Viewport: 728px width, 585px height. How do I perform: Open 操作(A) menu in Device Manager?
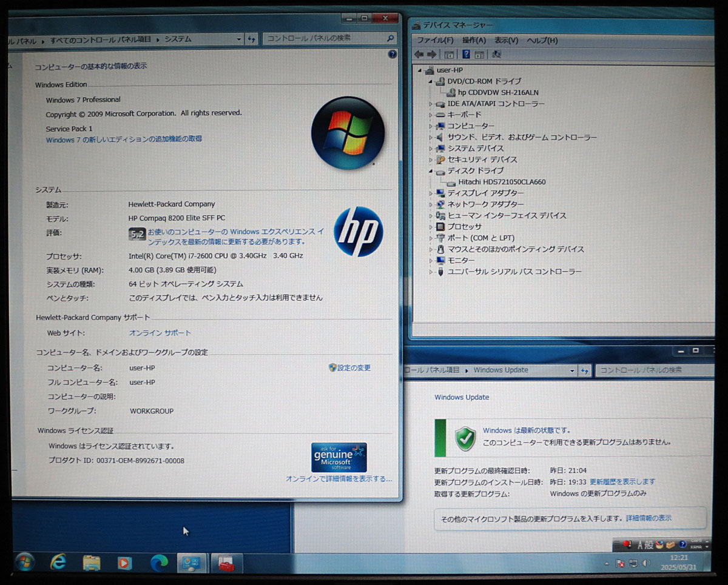pyautogui.click(x=474, y=41)
